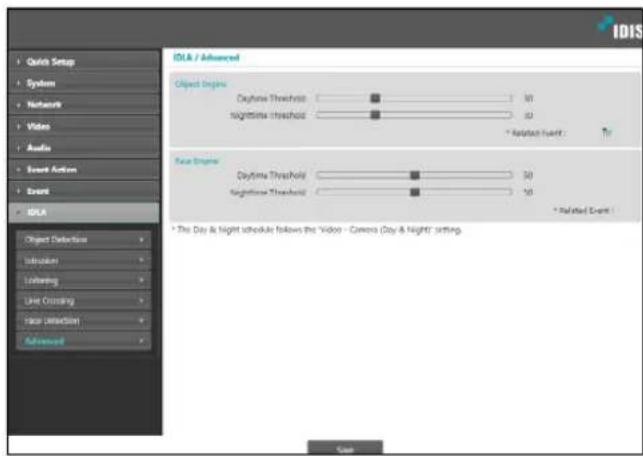Click the arrow on Line Crossing row
This screenshot has height=456, width=643.
(141, 301)
